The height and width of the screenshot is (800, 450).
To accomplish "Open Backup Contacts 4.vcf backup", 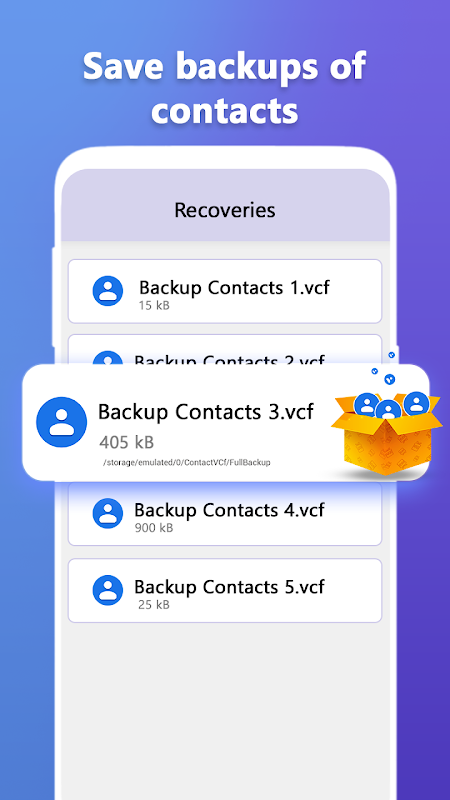I will [225, 514].
